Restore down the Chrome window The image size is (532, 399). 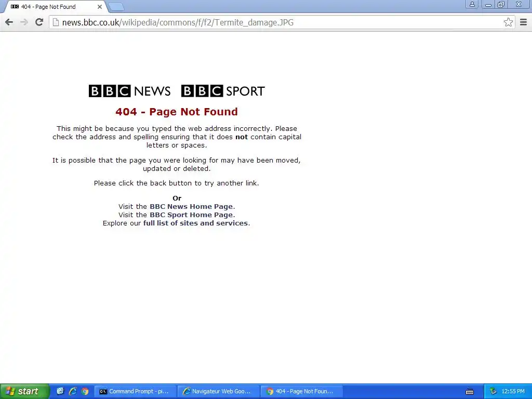click(501, 4)
